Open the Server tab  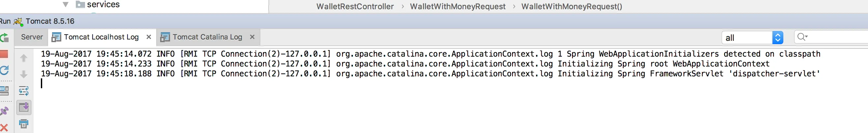pos(32,37)
